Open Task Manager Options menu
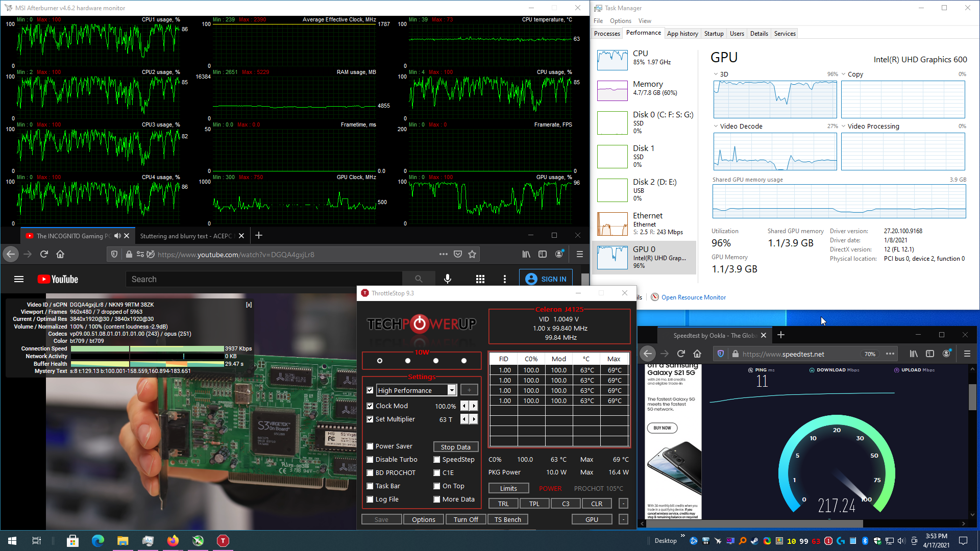Viewport: 980px width, 551px height. pyautogui.click(x=620, y=21)
